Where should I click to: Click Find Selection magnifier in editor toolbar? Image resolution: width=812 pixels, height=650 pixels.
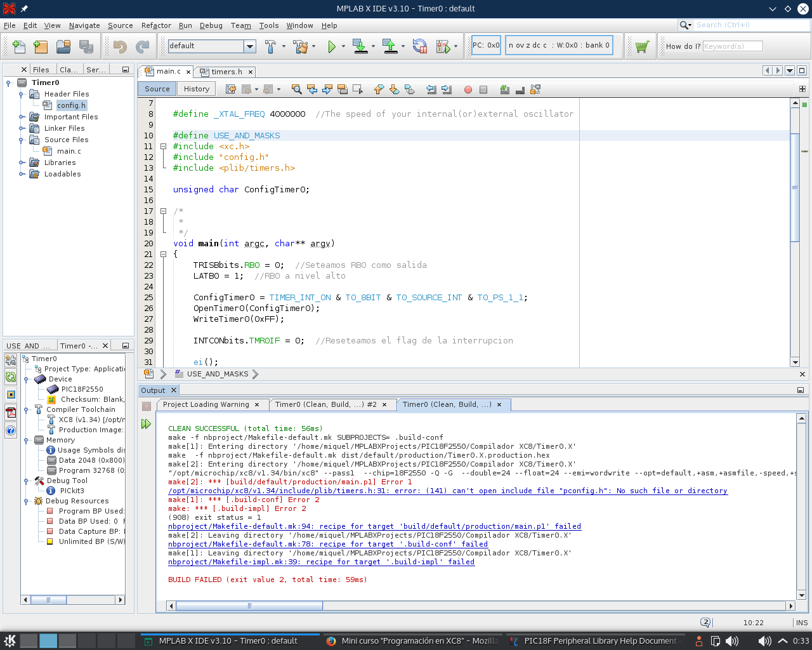click(296, 90)
